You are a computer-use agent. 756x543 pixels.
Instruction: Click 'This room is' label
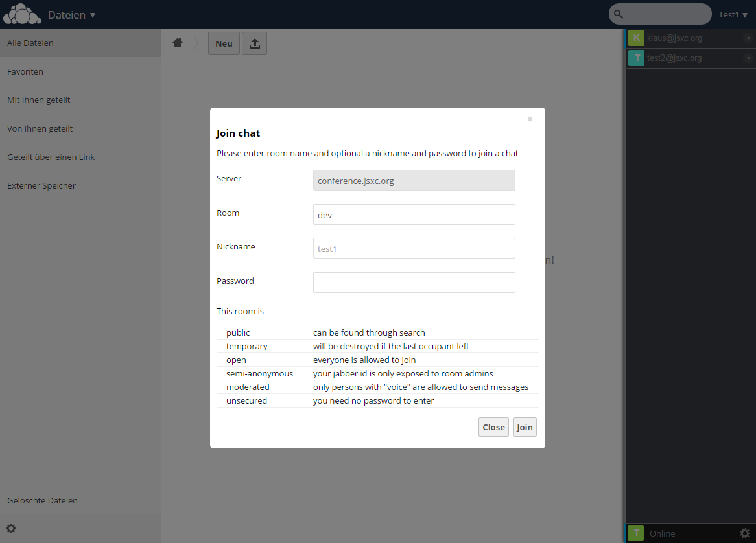coord(240,311)
